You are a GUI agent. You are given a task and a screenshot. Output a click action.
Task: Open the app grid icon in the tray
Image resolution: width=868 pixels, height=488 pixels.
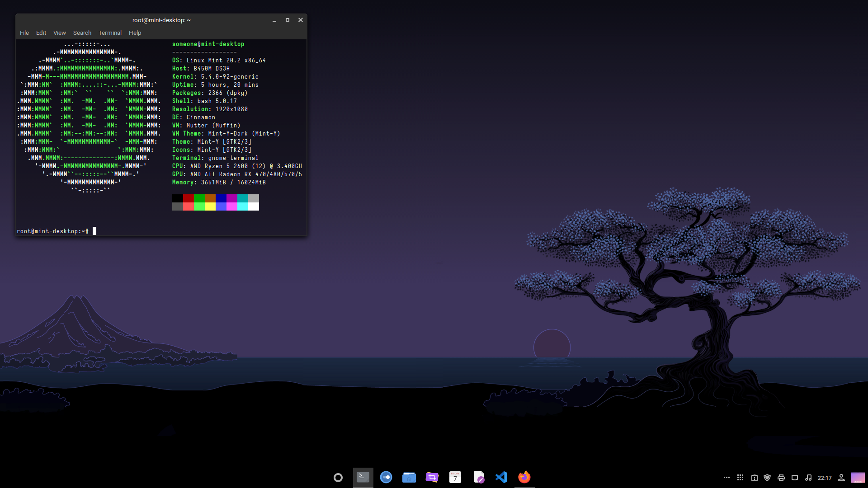click(x=740, y=478)
